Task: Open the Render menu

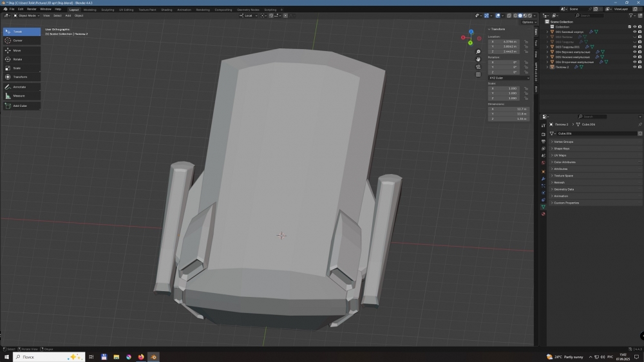Action: [31, 9]
